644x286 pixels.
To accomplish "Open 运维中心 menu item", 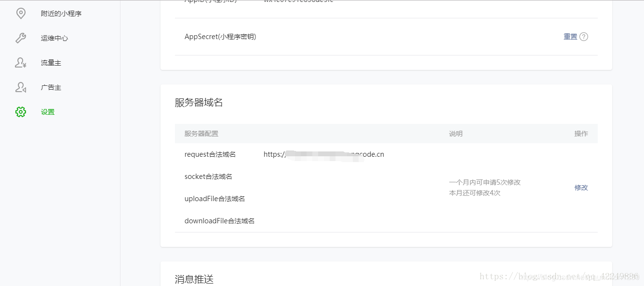I will click(54, 38).
